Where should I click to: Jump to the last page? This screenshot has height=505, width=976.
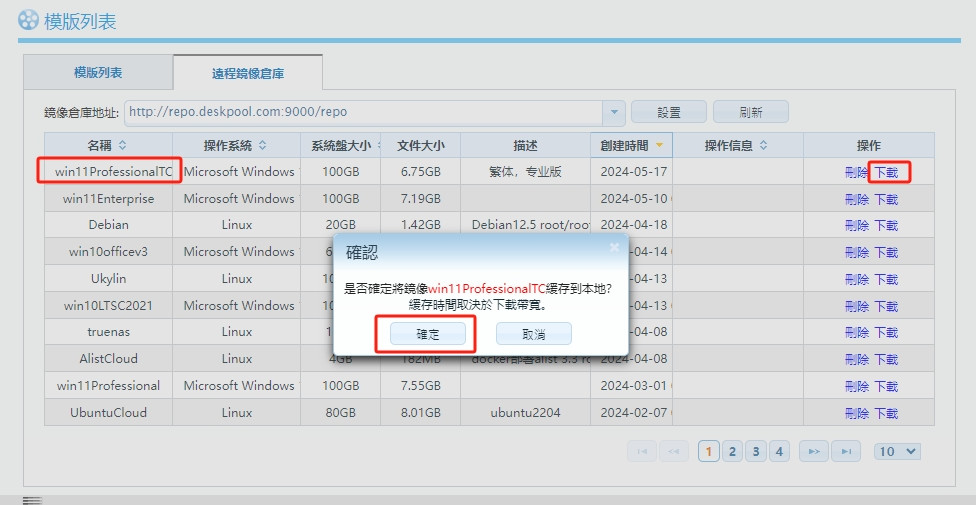pos(846,451)
